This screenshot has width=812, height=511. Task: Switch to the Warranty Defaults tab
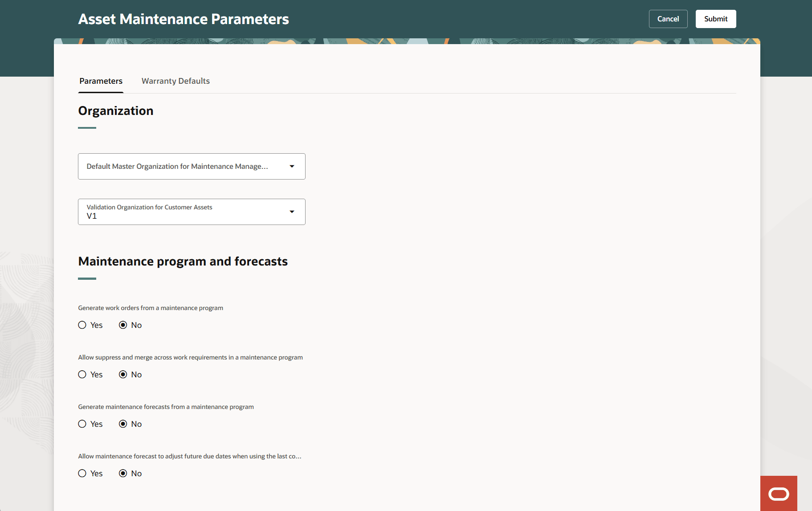[x=175, y=81]
